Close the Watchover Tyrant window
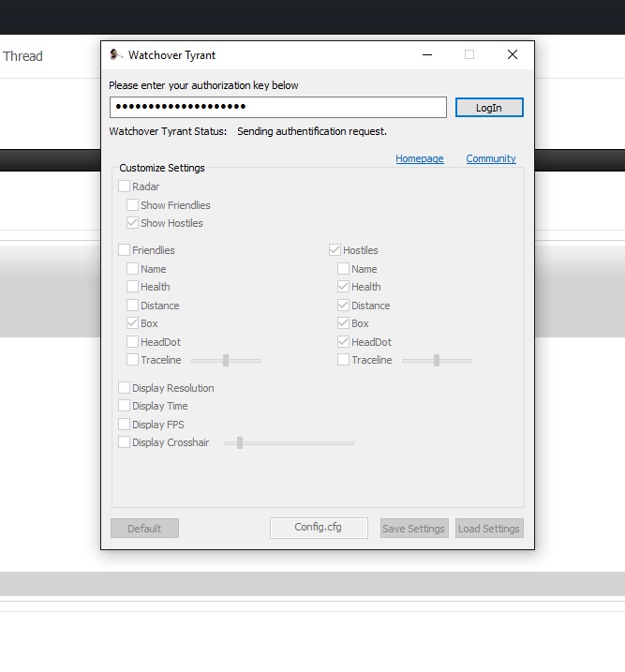 tap(513, 55)
